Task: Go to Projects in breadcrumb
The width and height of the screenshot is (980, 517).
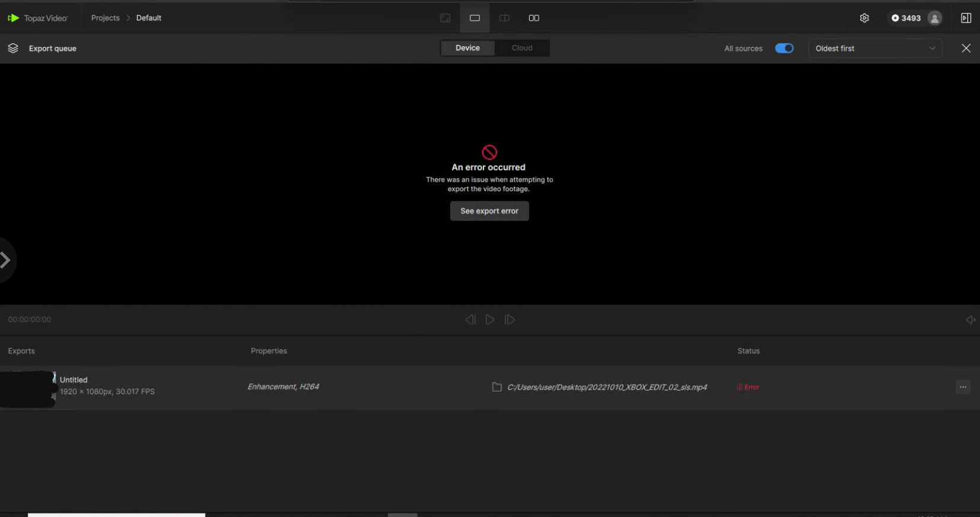Action: pos(105,18)
